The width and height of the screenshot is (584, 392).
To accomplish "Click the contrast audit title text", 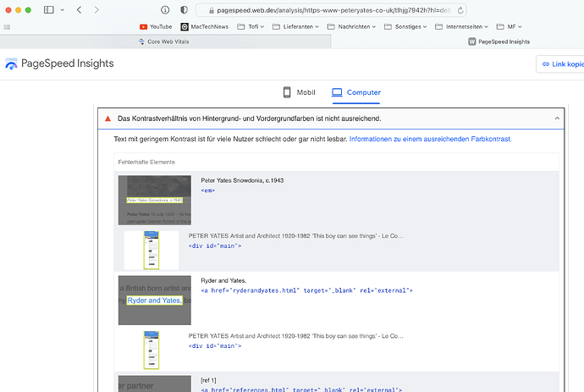I will point(249,119).
